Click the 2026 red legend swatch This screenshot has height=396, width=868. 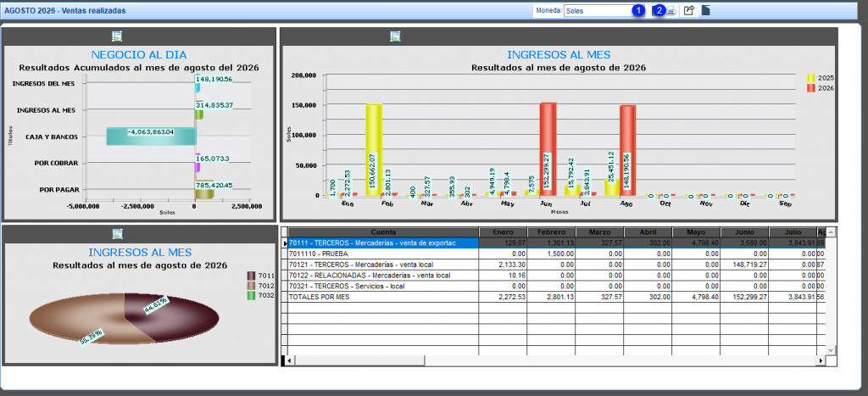click(x=811, y=88)
